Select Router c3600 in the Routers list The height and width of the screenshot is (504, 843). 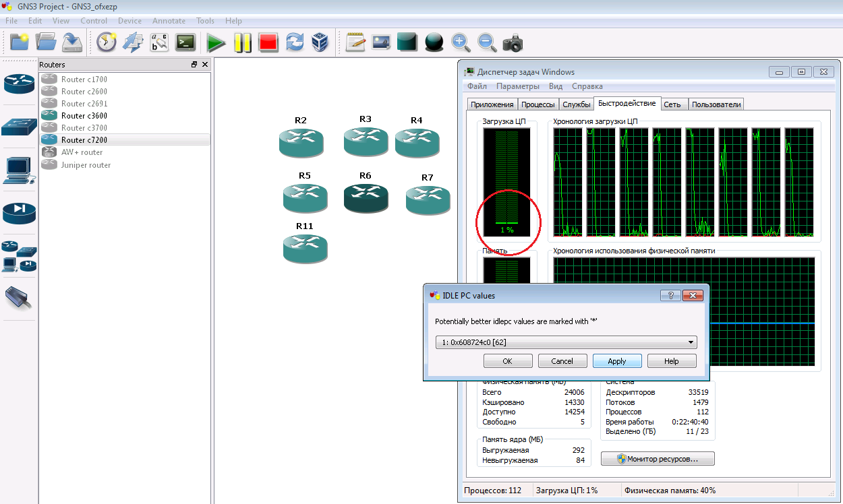[x=84, y=116]
